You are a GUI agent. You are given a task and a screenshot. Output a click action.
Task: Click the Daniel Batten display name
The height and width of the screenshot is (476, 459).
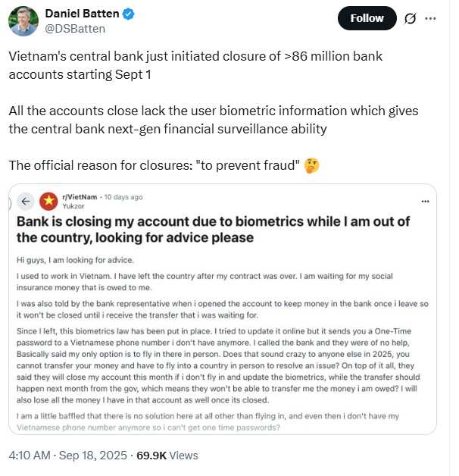[82, 14]
